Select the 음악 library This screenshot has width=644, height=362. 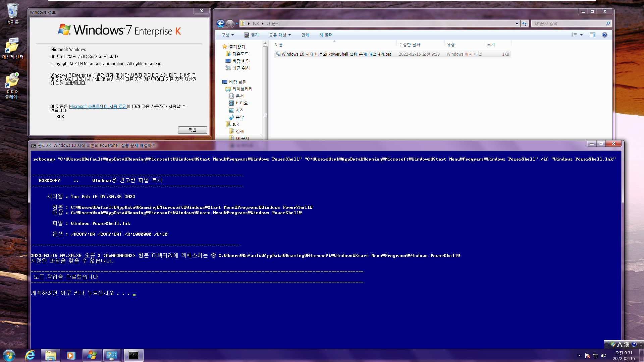pos(236,117)
